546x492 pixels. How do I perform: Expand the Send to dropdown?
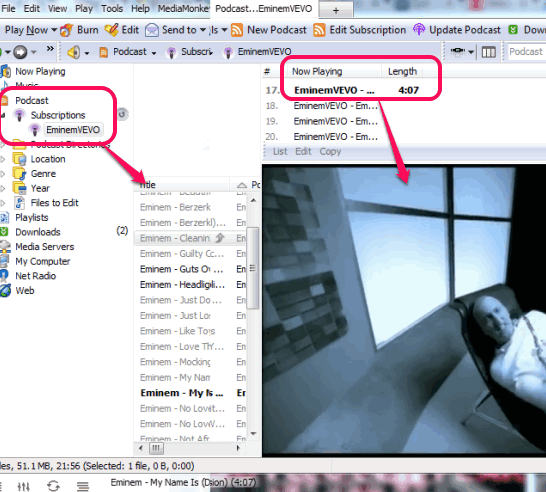[203, 30]
